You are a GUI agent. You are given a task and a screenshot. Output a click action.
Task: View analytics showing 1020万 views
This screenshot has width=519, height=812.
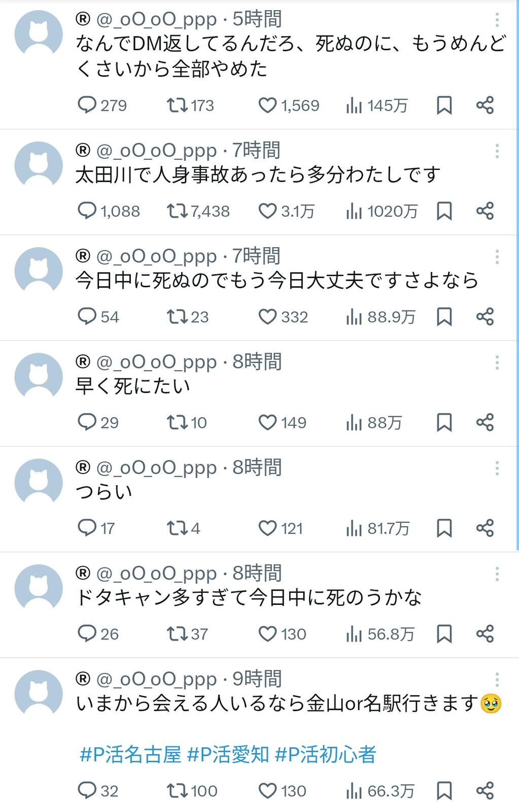coord(382,211)
